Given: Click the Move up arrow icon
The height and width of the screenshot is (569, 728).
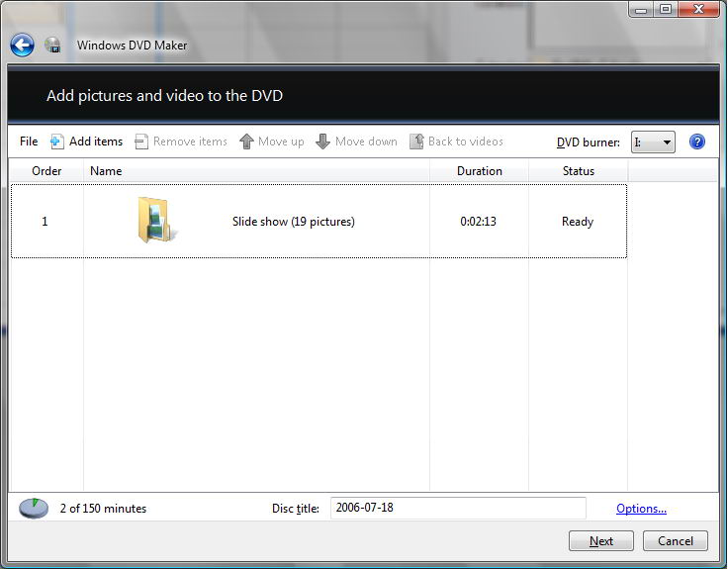Looking at the screenshot, I should [246, 142].
